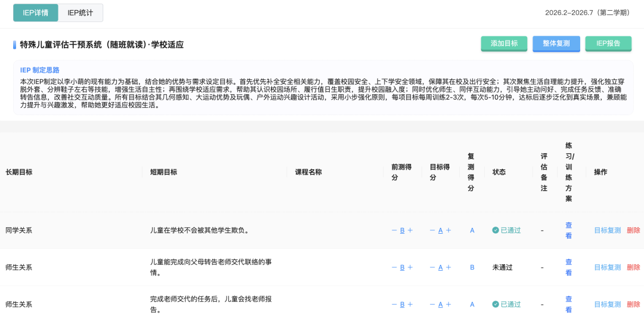Click the 状态 column header

tap(499, 172)
